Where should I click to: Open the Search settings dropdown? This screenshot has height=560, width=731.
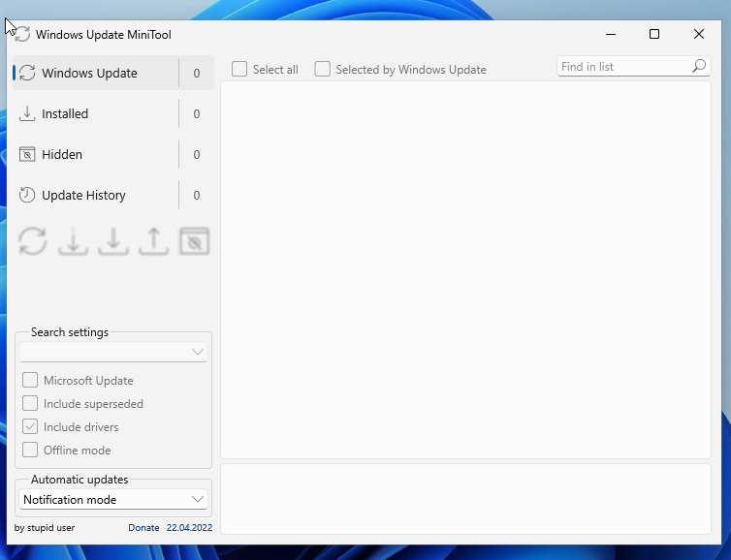[113, 352]
